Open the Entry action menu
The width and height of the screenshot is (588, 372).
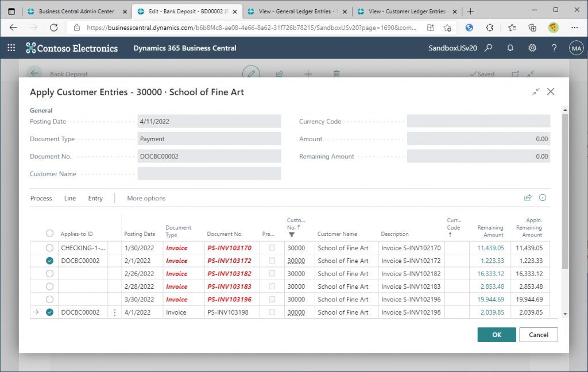(95, 198)
